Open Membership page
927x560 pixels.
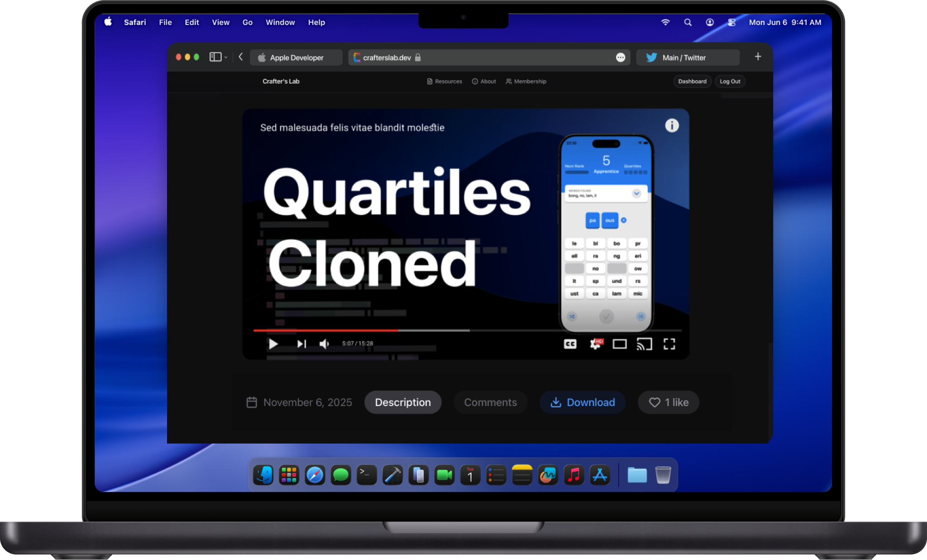[x=526, y=81]
